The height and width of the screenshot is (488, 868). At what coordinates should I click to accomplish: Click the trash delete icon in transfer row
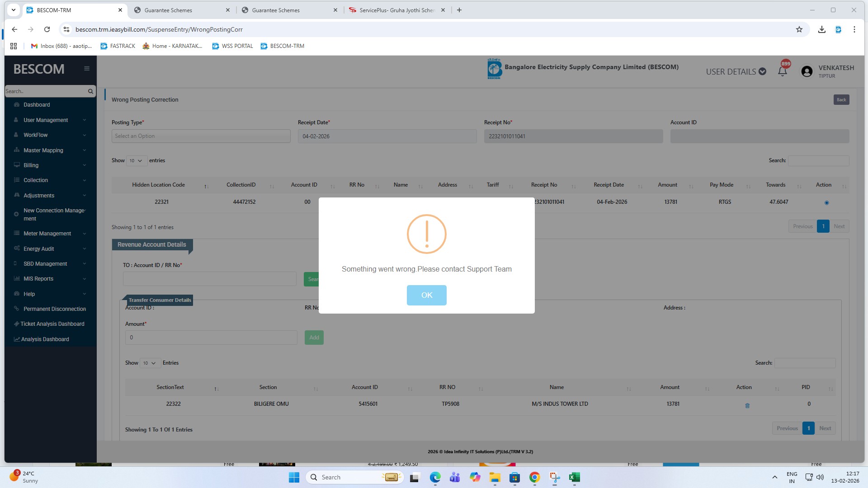click(747, 406)
